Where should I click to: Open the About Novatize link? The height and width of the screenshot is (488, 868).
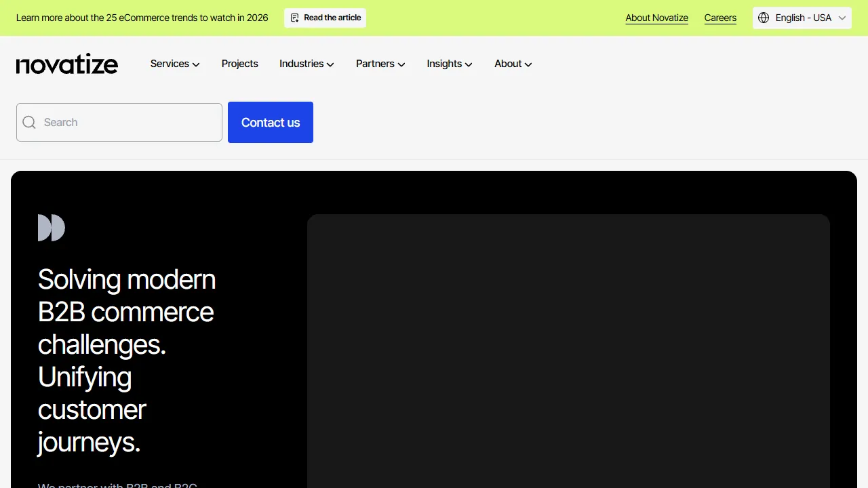click(x=656, y=18)
